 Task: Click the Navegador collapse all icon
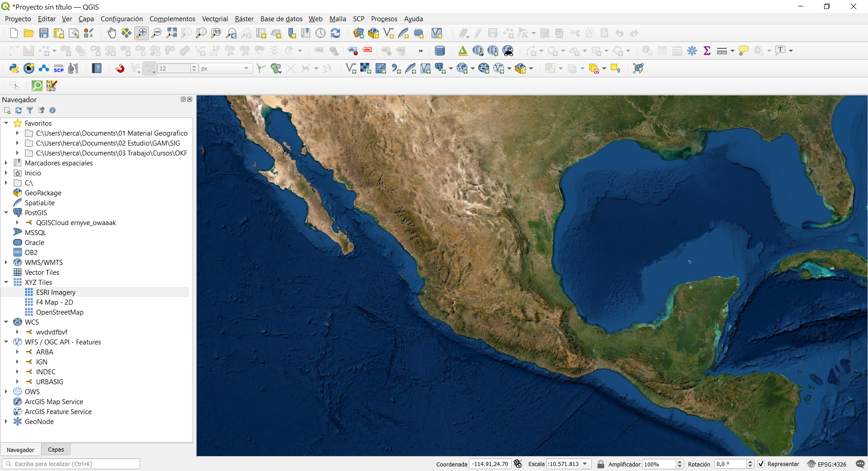tap(41, 110)
